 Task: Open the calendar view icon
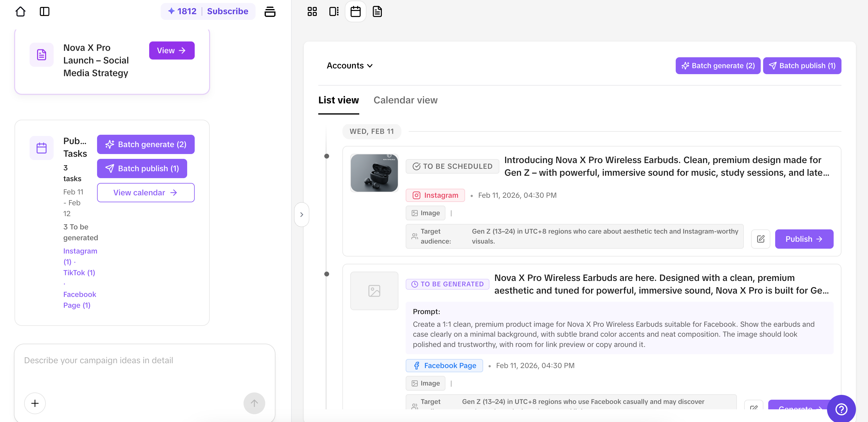point(356,11)
